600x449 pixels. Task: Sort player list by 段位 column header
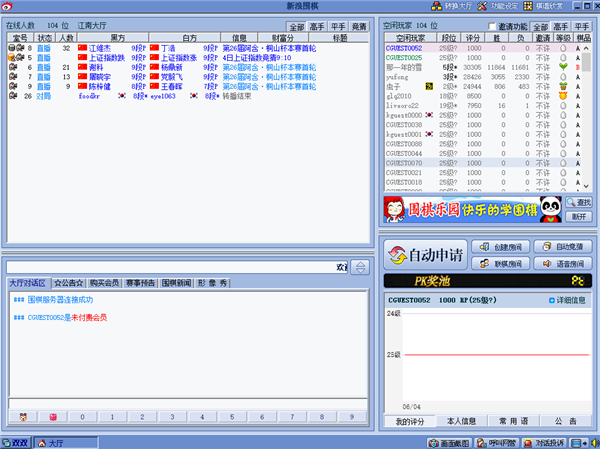click(x=449, y=37)
